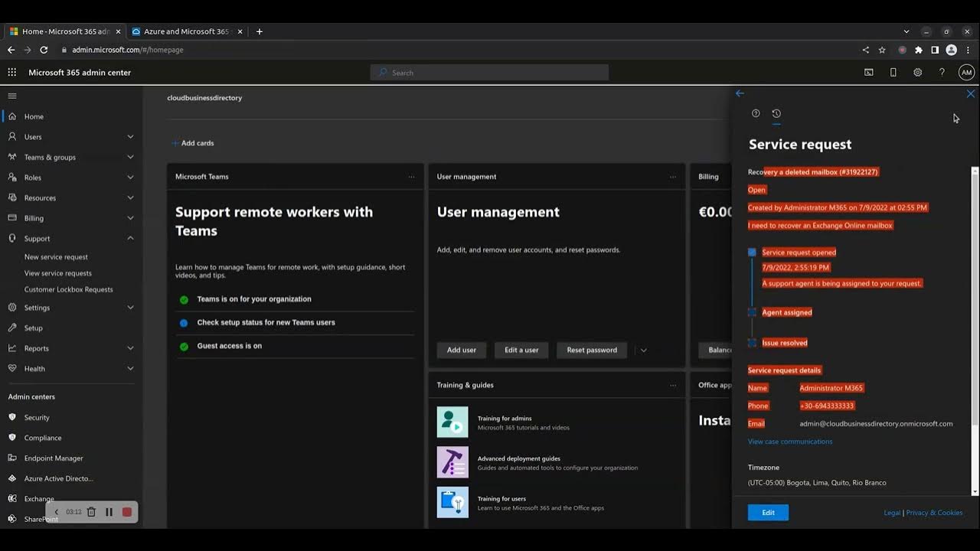980x551 pixels.
Task: Open the app launcher waffle icon
Action: (11, 73)
